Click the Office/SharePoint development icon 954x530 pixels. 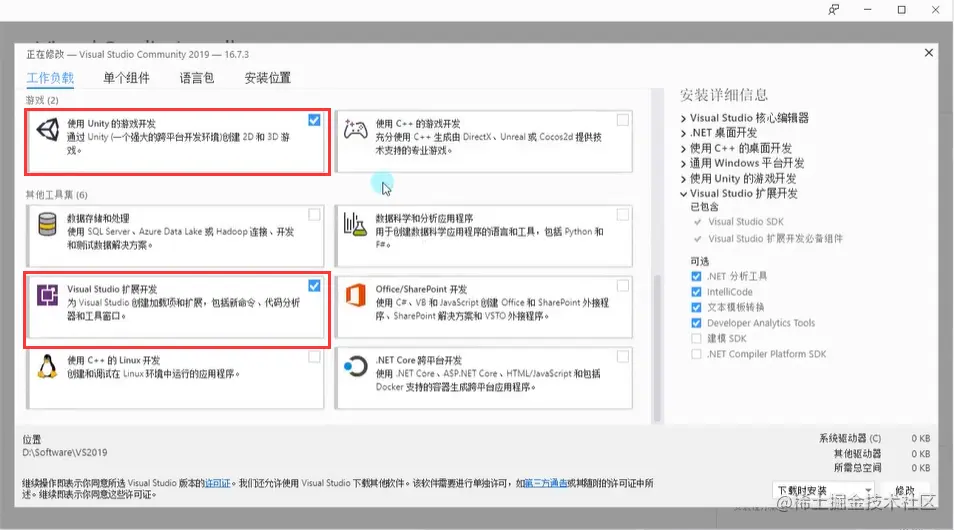click(355, 296)
